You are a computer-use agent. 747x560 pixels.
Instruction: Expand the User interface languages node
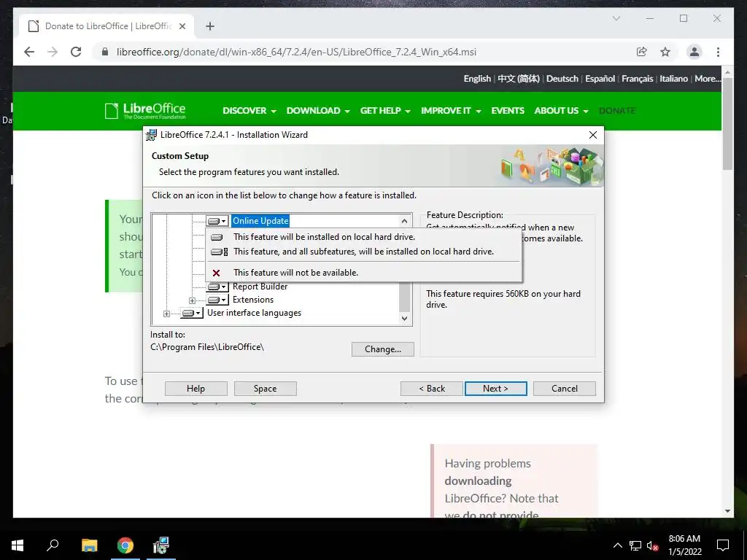pos(166,314)
